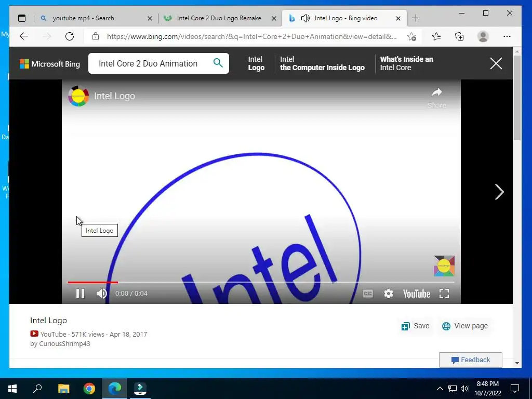Click the CuriousShrimp43 channel name
Viewport: 532px width, 399px height.
coord(64,344)
